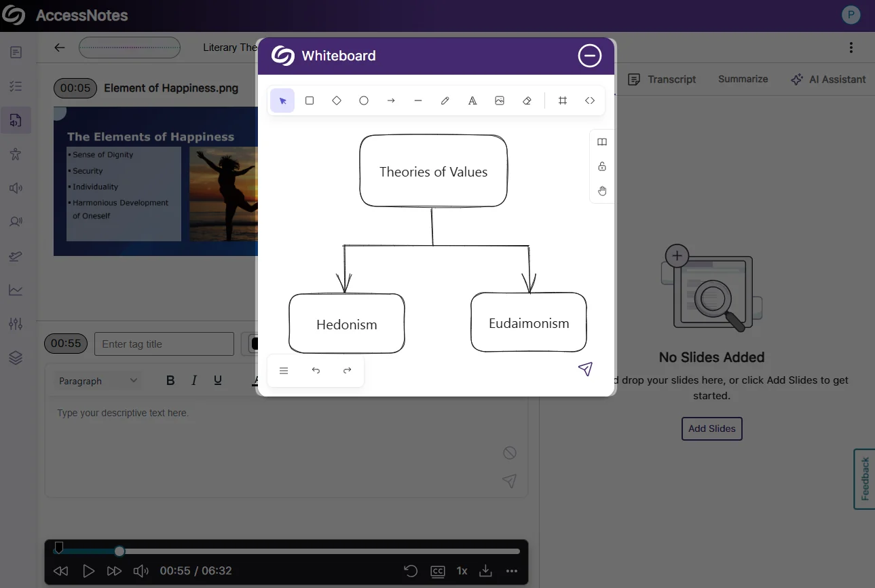Click the Insert image tool

[x=500, y=100]
